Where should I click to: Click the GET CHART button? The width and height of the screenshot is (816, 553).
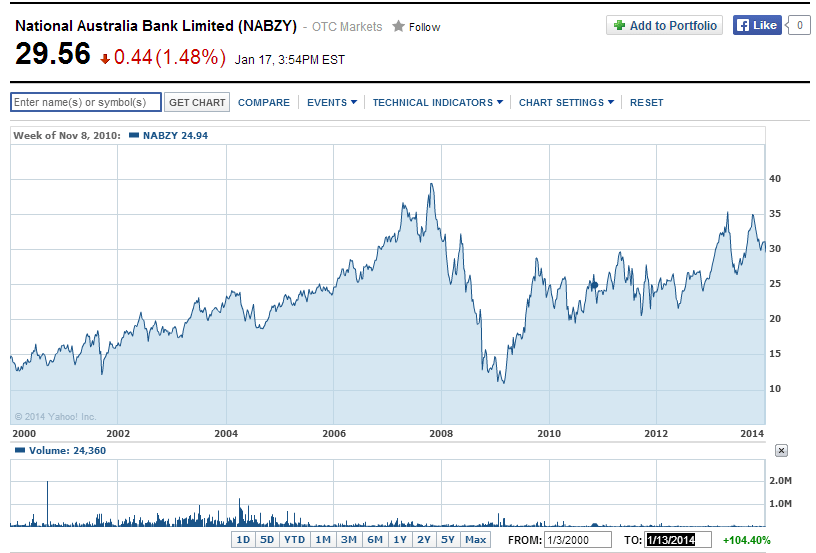[197, 102]
